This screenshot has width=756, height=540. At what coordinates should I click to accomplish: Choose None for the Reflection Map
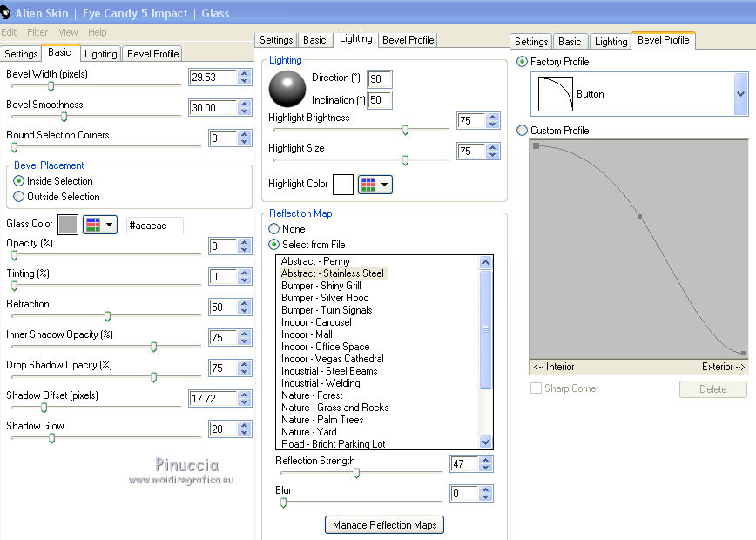coord(274,229)
